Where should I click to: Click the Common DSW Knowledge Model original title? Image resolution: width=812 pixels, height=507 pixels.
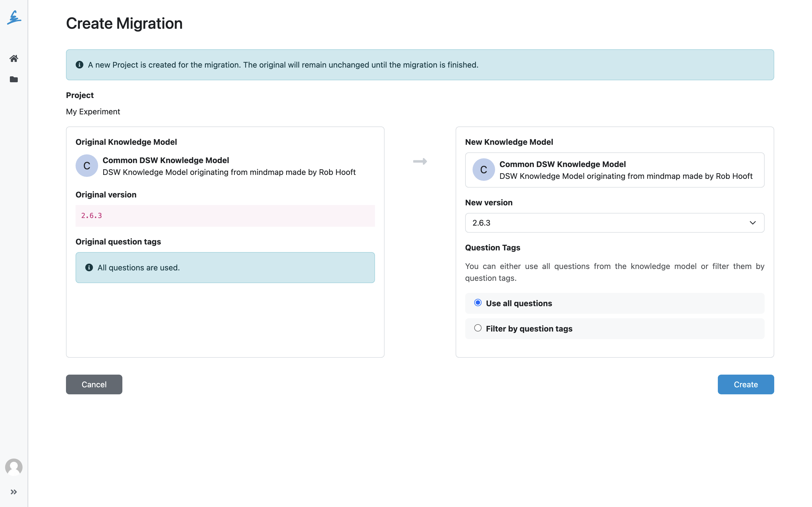click(166, 160)
